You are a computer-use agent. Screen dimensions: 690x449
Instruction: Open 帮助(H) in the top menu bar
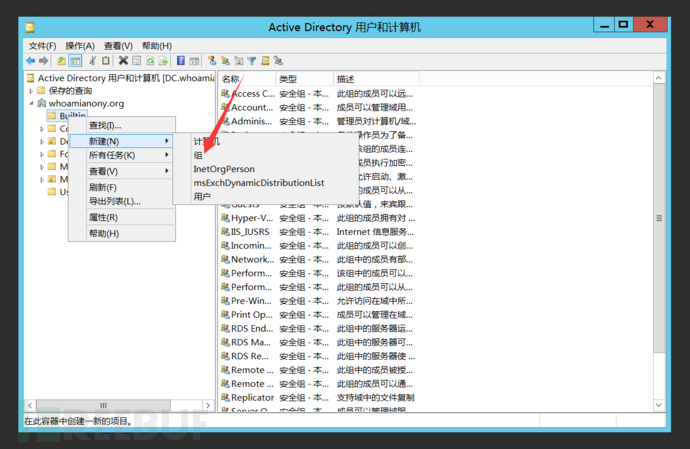click(157, 46)
